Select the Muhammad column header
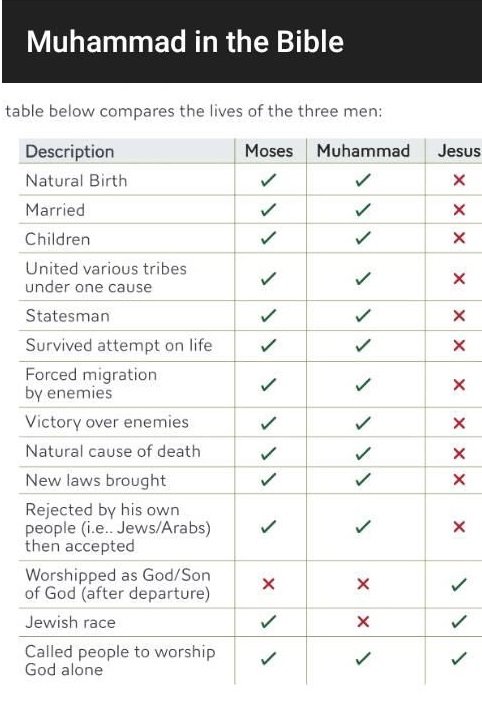The image size is (482, 718). (x=363, y=151)
